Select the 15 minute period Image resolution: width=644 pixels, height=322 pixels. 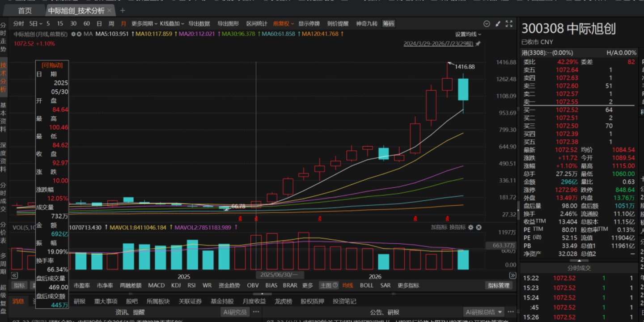tap(60, 24)
